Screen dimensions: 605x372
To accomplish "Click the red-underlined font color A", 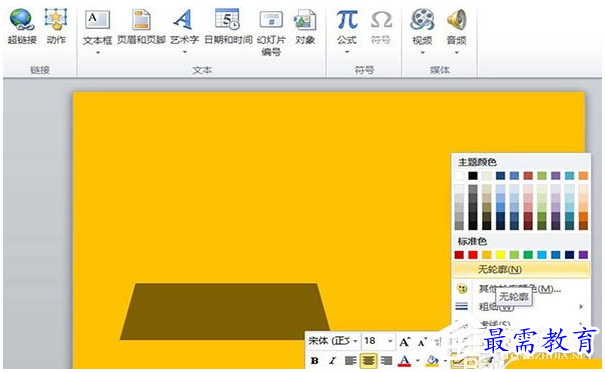I will tap(404, 360).
